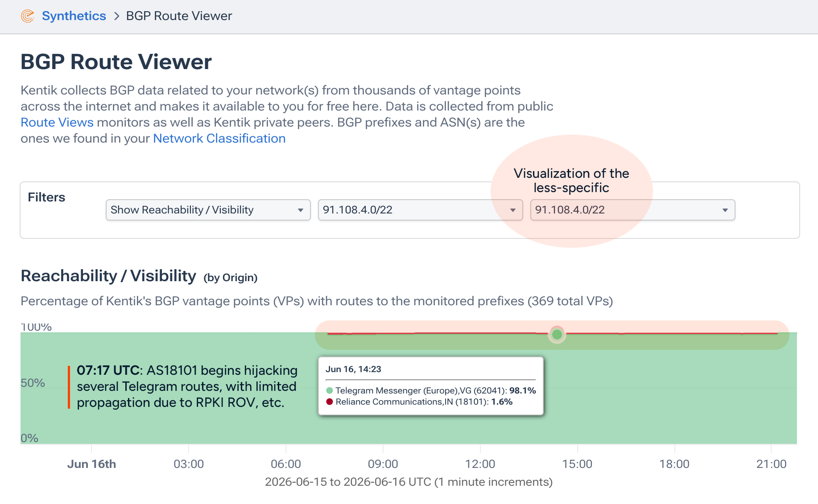
Task: Click the 50% y-axis label
Action: (33, 383)
